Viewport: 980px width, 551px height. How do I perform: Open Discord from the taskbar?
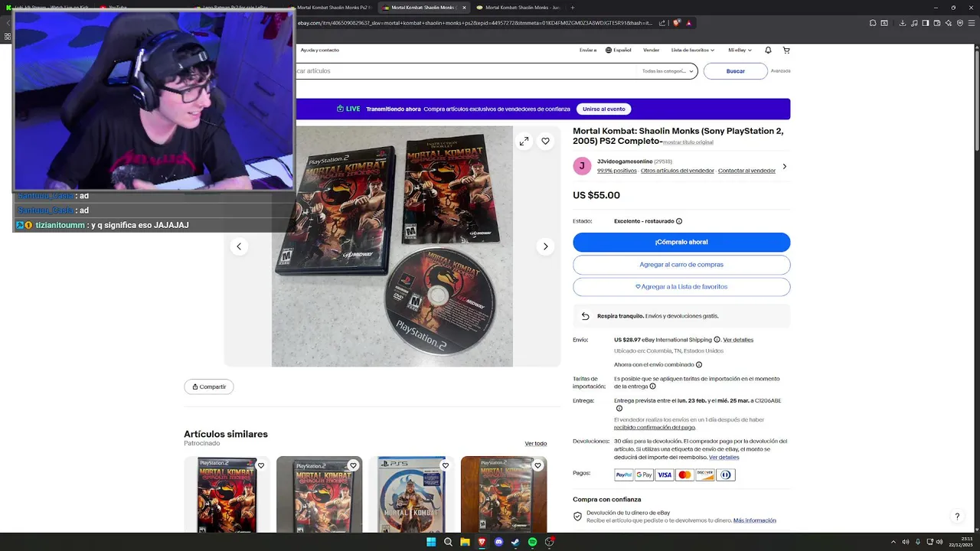[498, 542]
